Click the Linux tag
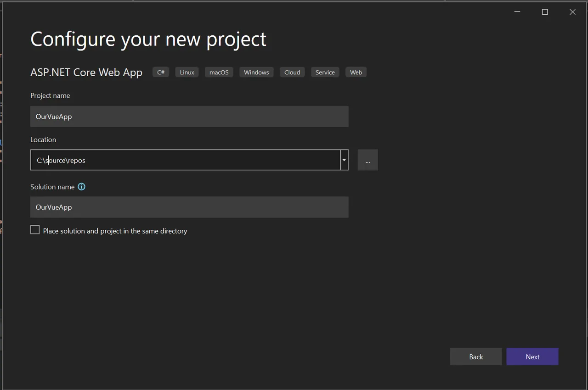Viewport: 588px width, 390px height. [x=187, y=72]
